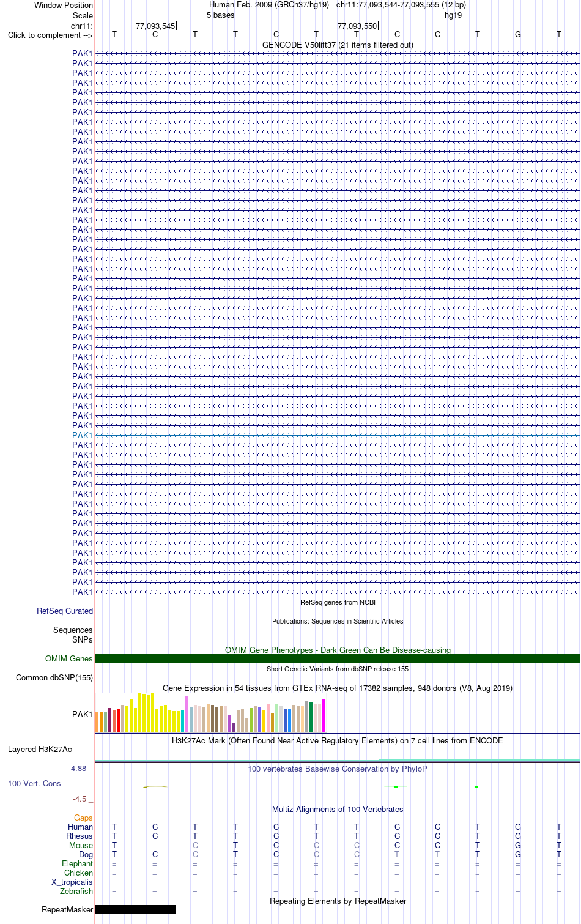
Task: Select the Chicken alignment row label
Action: pyautogui.click(x=78, y=873)
